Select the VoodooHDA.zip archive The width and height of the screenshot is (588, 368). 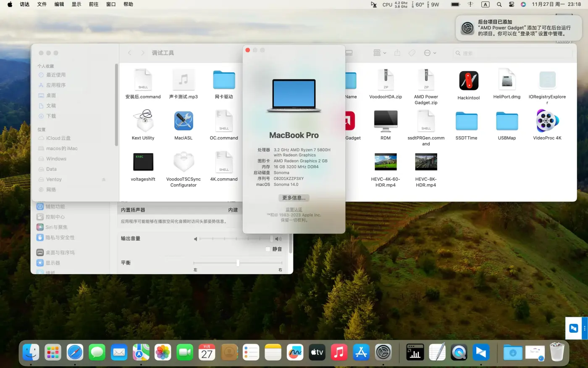386,81
